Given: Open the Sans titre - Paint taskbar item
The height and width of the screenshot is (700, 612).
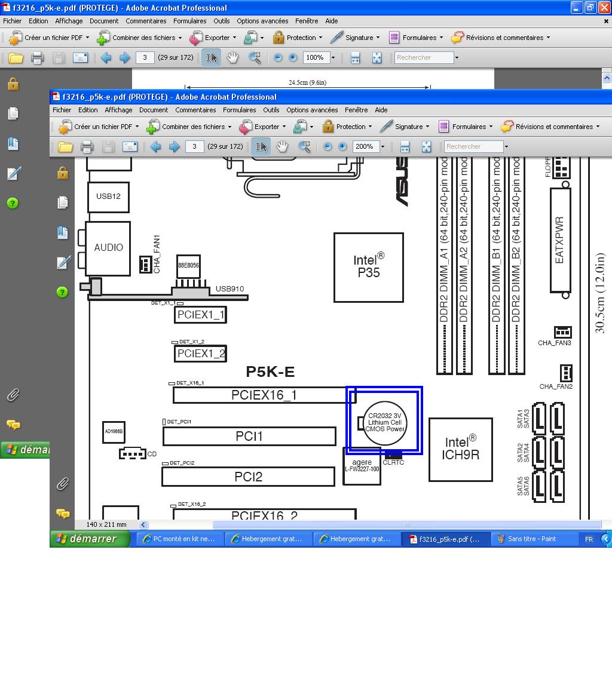Looking at the screenshot, I should [x=531, y=539].
